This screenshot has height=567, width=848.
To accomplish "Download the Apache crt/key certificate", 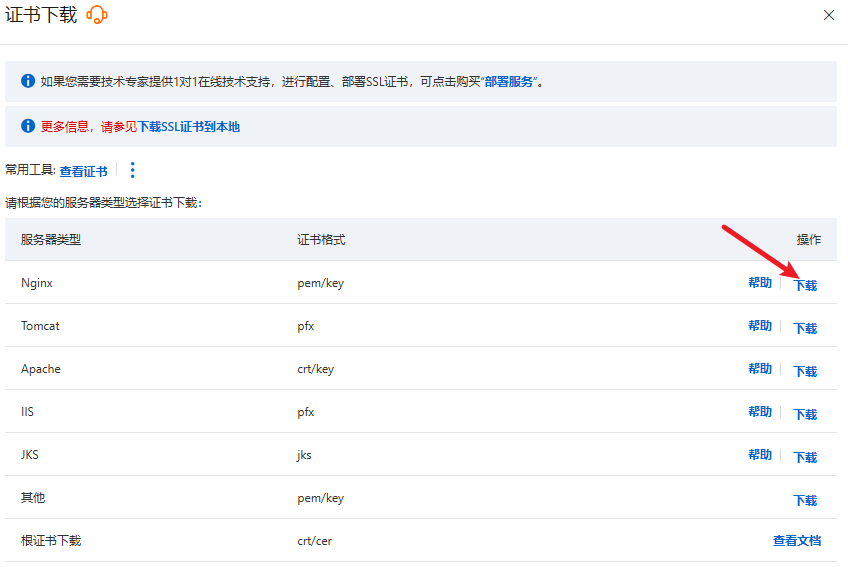I will pos(805,371).
